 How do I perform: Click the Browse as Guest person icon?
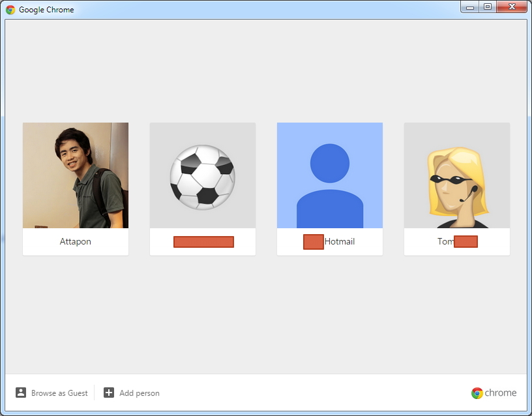[x=21, y=393]
